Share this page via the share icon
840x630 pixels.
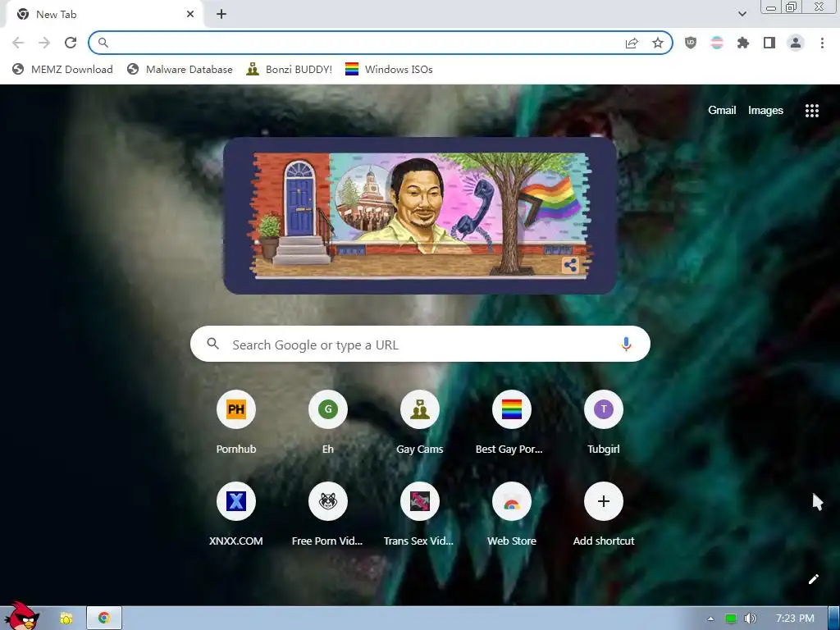click(x=632, y=43)
